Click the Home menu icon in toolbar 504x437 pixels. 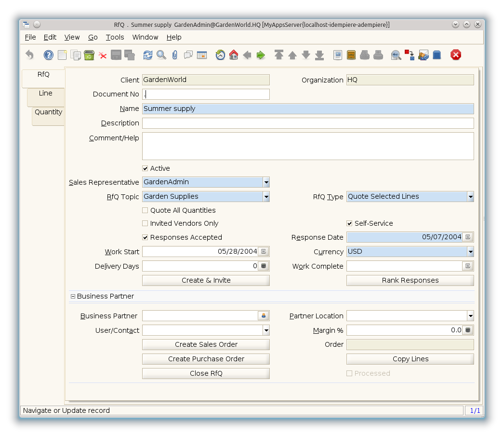[x=234, y=55]
